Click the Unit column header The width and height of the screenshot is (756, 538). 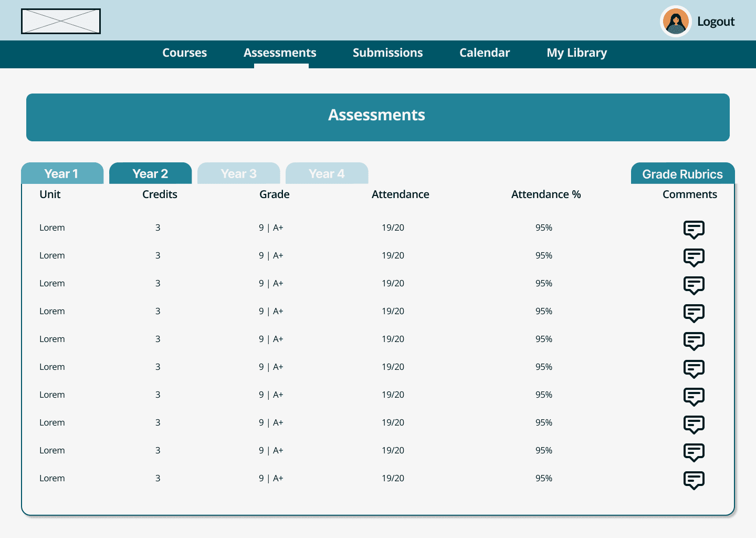pyautogui.click(x=50, y=194)
